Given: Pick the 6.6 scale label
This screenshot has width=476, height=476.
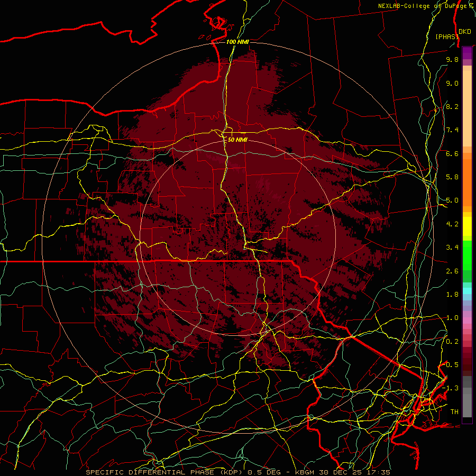Looking at the screenshot, I should (x=452, y=153).
